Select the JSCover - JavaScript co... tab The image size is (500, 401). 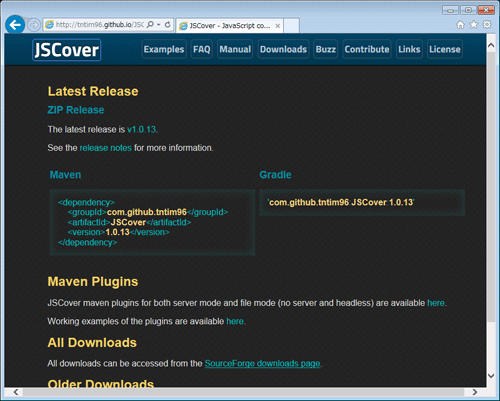click(230, 26)
